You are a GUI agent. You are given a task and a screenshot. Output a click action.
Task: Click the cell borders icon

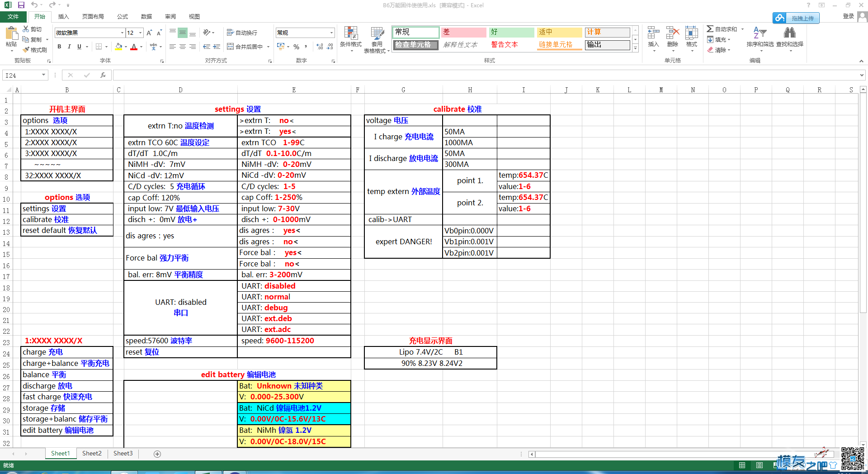99,47
